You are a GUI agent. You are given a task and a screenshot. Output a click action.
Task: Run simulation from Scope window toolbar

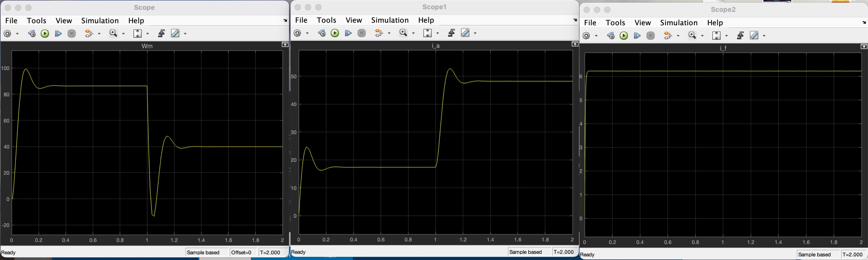point(45,34)
